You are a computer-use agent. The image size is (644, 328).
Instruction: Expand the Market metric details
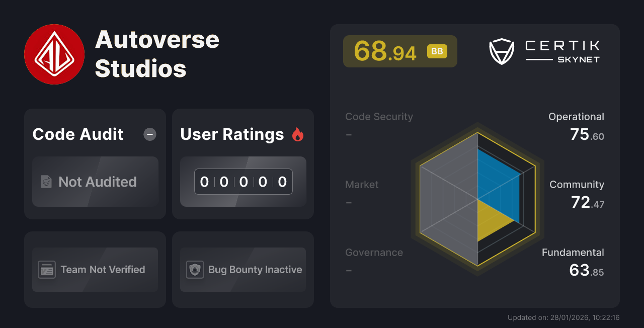[362, 185]
